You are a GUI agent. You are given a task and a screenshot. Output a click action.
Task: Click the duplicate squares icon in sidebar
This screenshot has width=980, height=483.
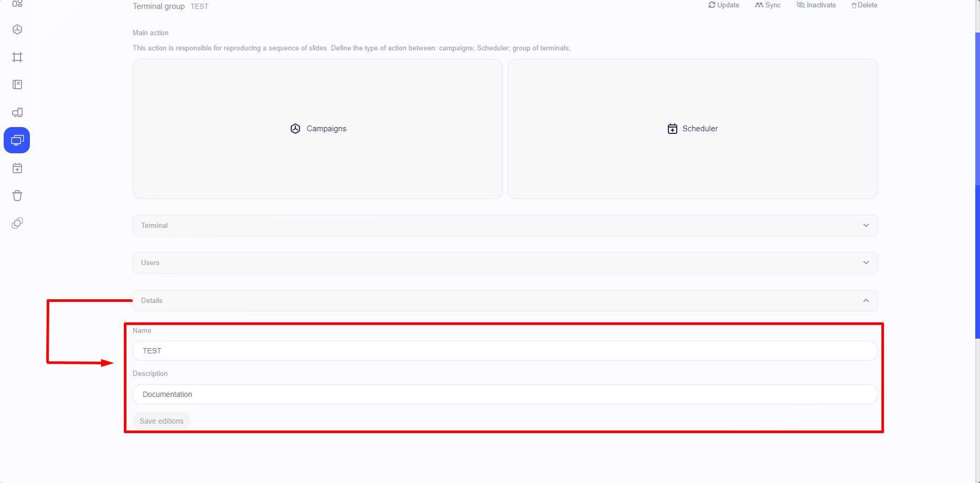coord(17,223)
